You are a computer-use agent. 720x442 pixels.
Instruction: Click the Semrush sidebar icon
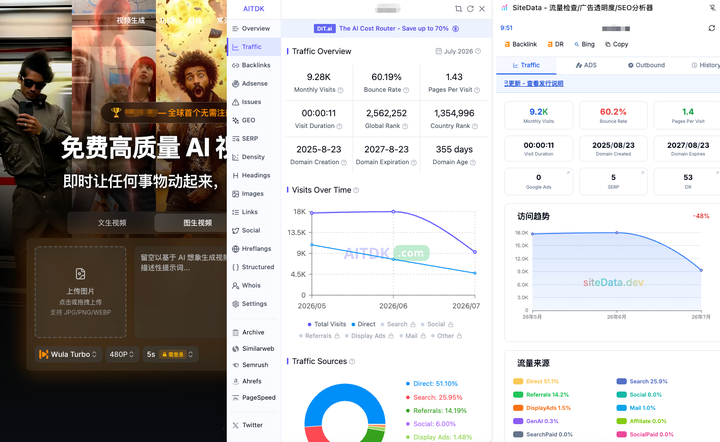(x=236, y=365)
